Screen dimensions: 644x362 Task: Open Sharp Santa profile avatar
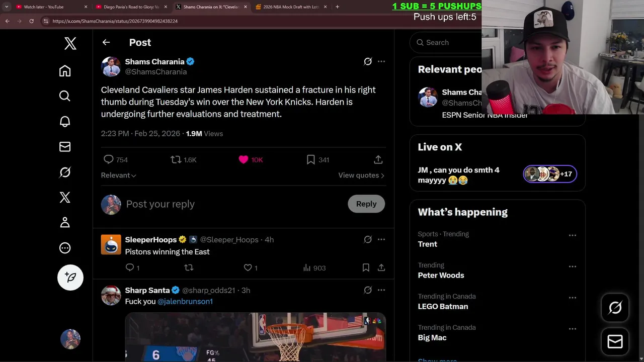pos(111,295)
